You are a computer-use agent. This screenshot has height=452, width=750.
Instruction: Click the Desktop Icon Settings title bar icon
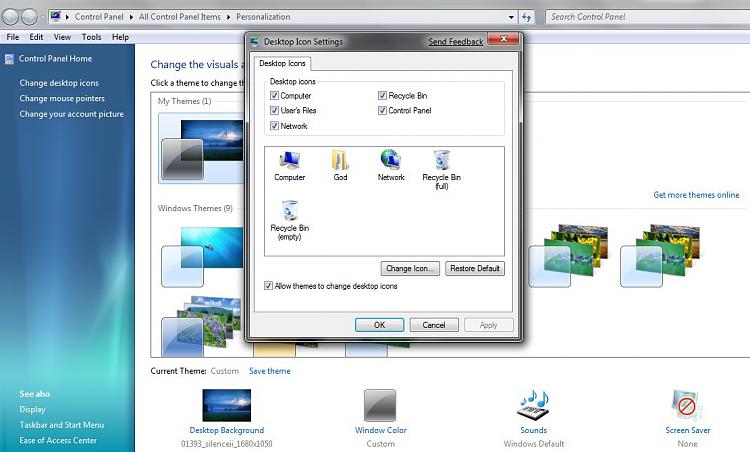coord(254,42)
